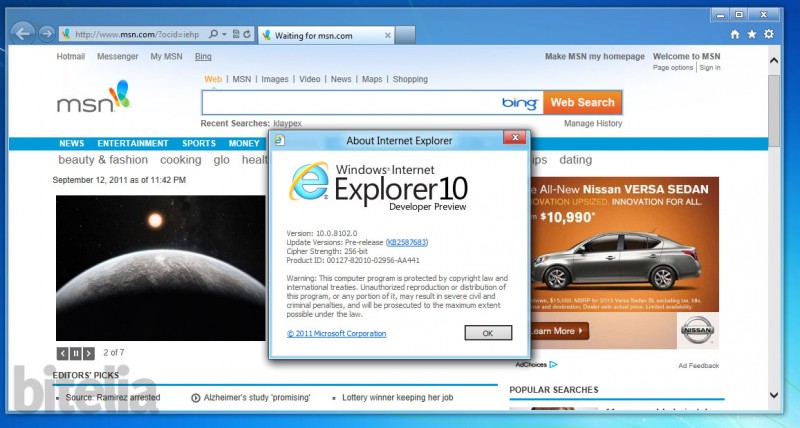Screen dimensions: 800x428
Task: Select the Shopping search scope
Action: pyautogui.click(x=410, y=79)
